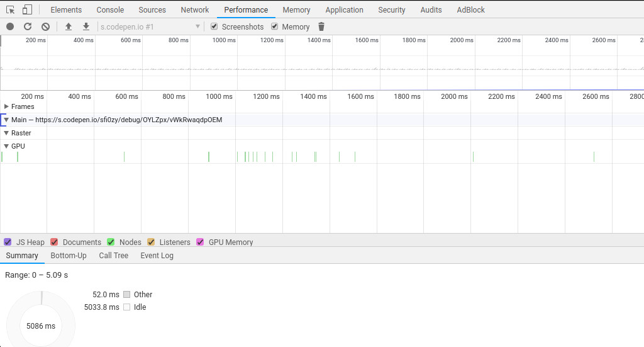Screen dimensions: 644x347
Task: Toggle the Listeners counter checkbox
Action: (x=151, y=242)
